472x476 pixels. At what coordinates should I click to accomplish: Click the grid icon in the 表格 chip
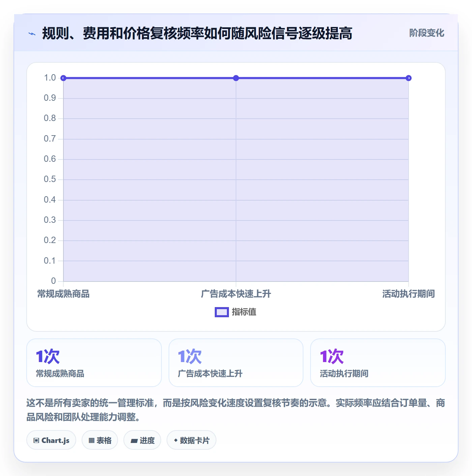click(91, 441)
